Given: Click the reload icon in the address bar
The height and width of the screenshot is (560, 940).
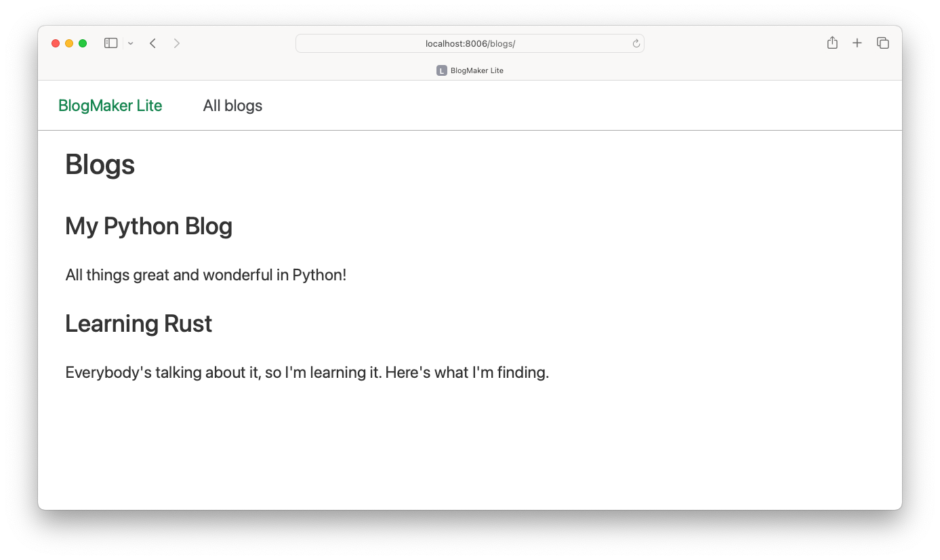Looking at the screenshot, I should coord(636,43).
